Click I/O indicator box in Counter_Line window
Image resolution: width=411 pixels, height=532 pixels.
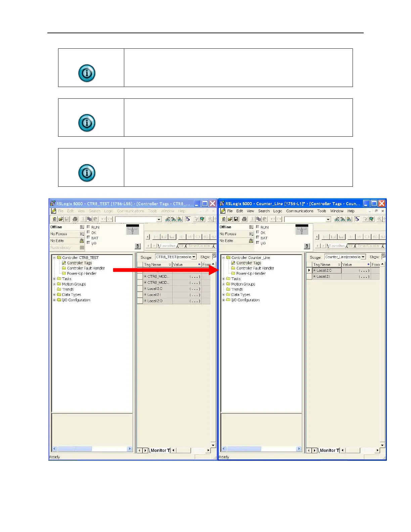click(x=258, y=242)
